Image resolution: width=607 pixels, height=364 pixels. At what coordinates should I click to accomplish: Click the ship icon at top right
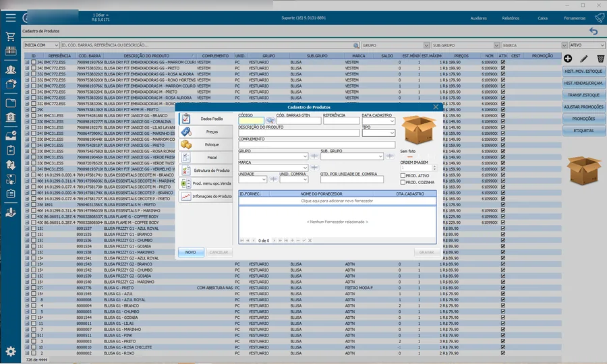tap(600, 18)
